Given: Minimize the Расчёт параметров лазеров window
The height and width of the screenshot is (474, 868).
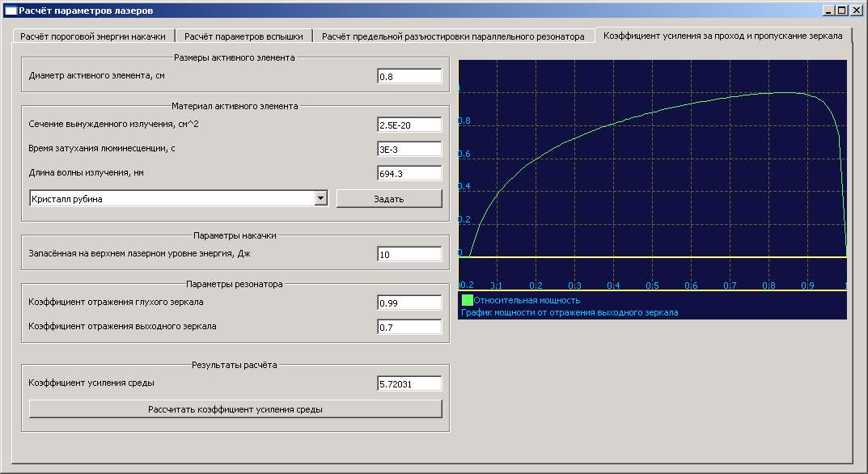Looking at the screenshot, I should (x=828, y=11).
